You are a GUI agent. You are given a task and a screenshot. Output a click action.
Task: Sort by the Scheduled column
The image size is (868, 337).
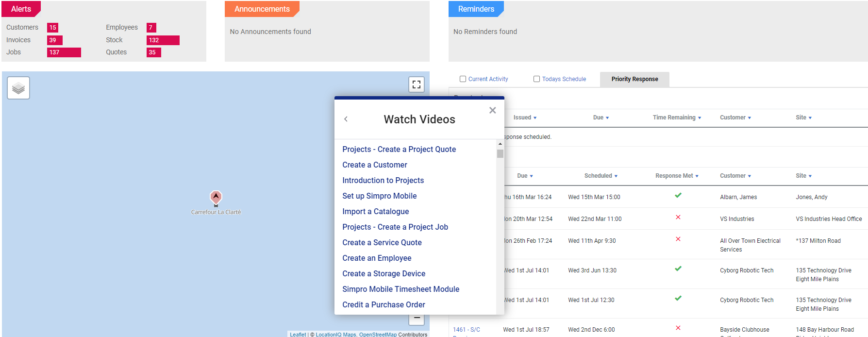coord(601,176)
